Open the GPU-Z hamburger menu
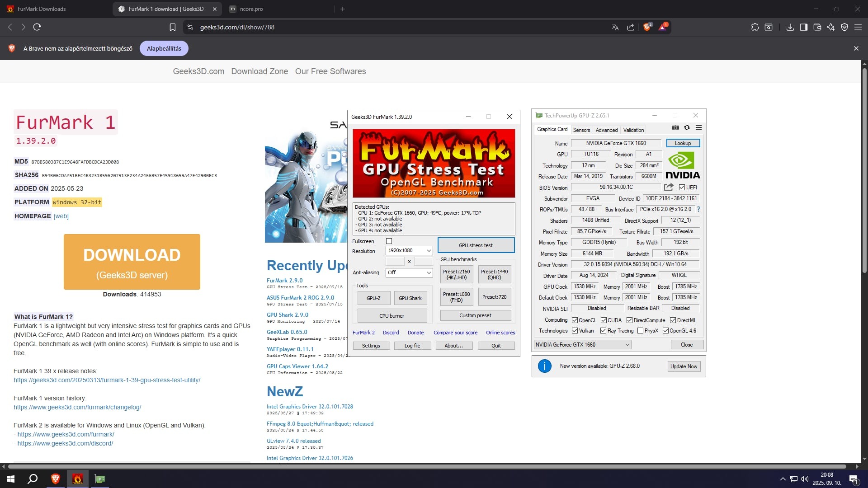Screen dimensions: 868x488 (x=698, y=128)
